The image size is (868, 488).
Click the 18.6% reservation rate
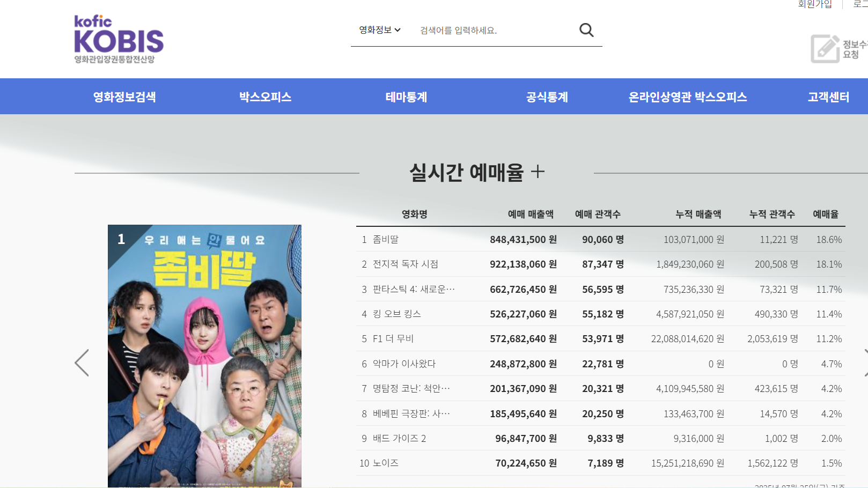coord(829,240)
